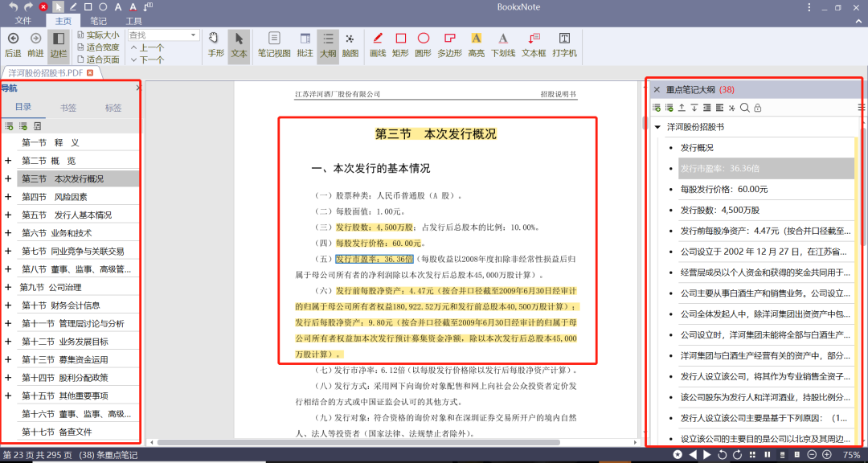Expand 第五节 发行人基本情况 tree node
The image size is (868, 463).
[8, 215]
